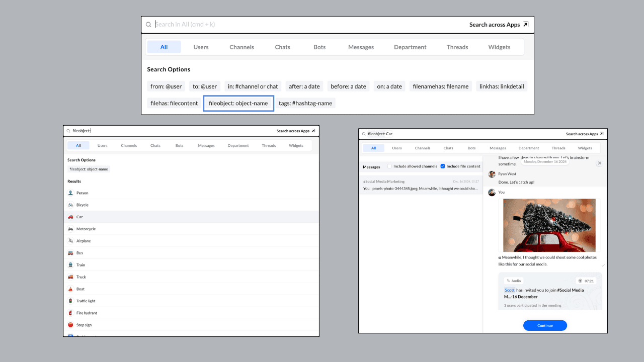The image size is (644, 362).
Task: Click the Train icon in results
Action: [70, 265]
